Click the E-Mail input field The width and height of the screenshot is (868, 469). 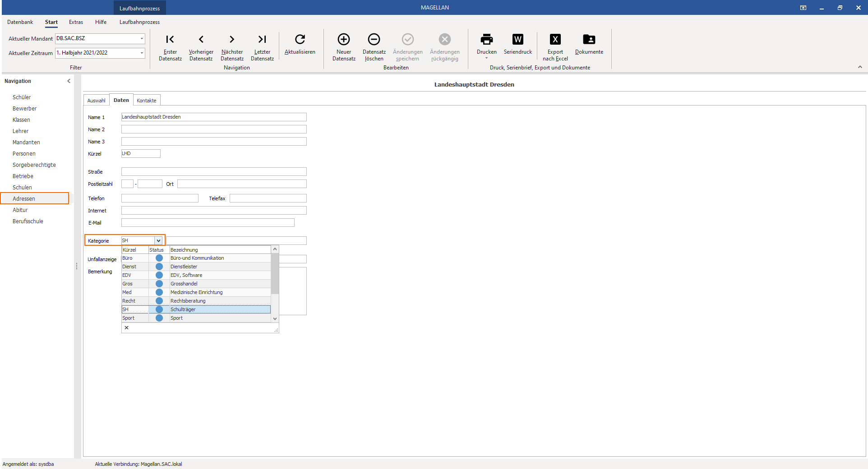[208, 223]
